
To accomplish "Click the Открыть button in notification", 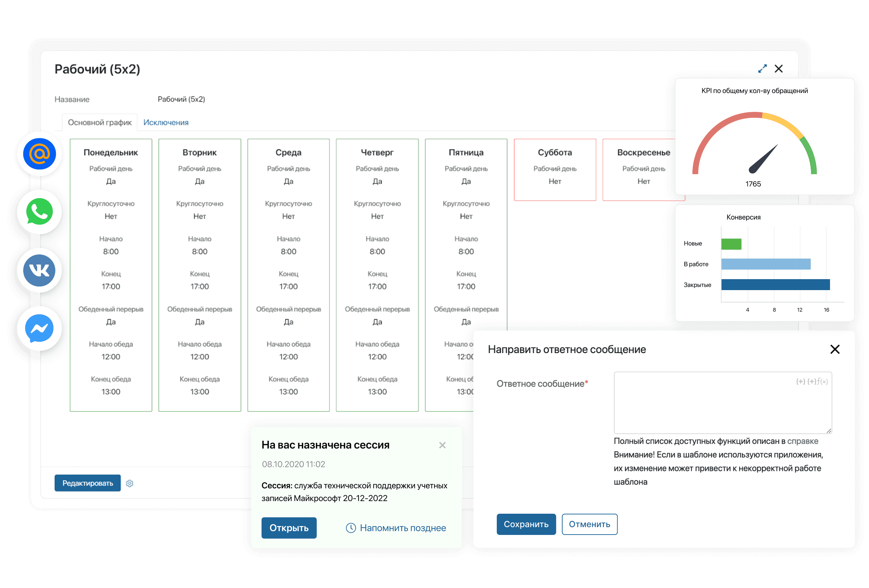I will click(289, 528).
